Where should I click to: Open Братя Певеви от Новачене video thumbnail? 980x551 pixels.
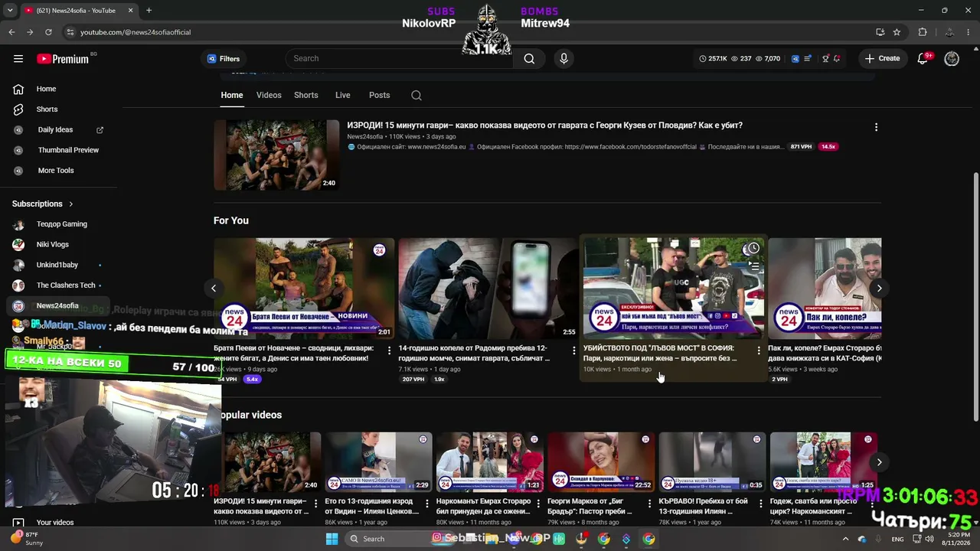pos(304,289)
